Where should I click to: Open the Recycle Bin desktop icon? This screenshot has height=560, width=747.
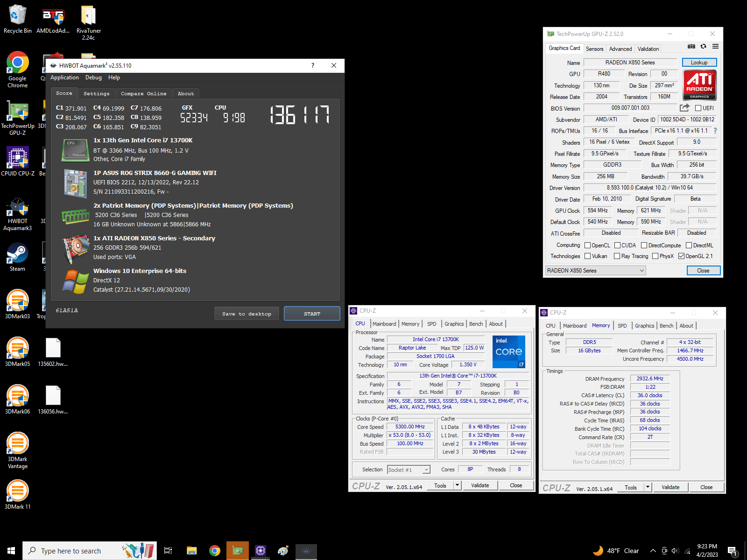click(x=17, y=20)
